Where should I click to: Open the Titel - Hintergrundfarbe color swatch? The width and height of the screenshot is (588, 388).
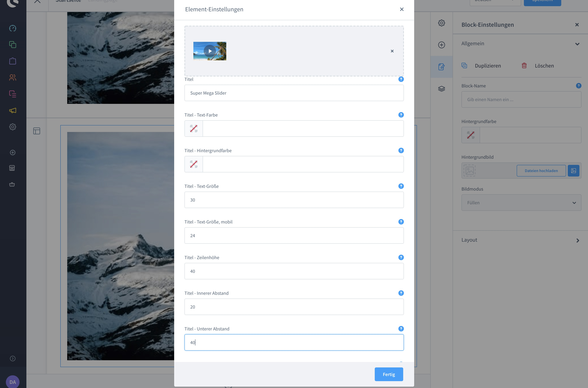pos(194,164)
